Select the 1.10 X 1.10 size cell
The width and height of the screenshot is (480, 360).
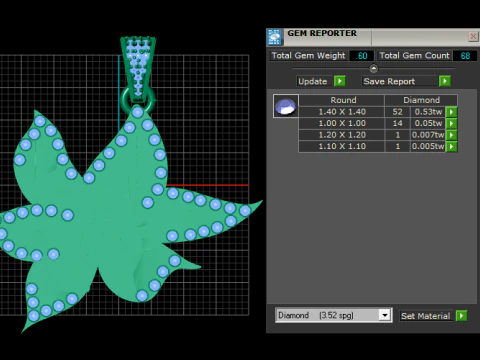pos(342,146)
